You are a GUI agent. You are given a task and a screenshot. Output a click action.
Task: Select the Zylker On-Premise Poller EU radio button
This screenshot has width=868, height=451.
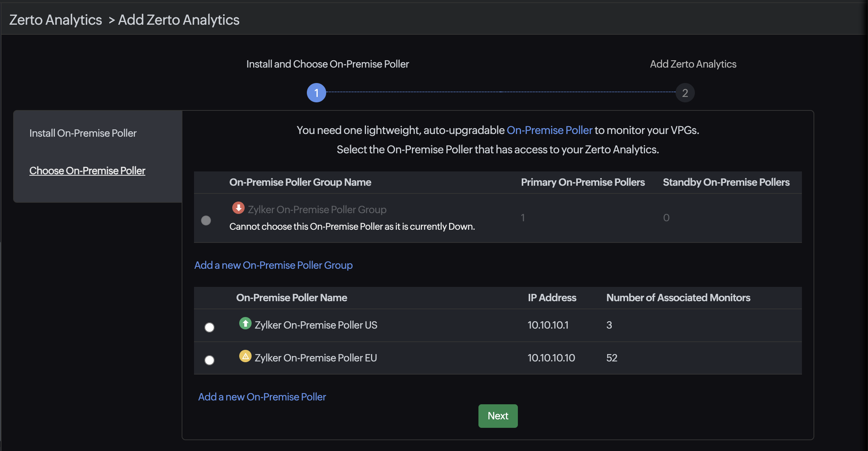click(209, 360)
